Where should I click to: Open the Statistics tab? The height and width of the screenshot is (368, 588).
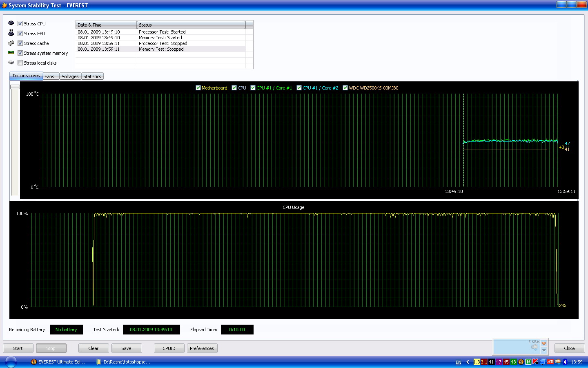[92, 76]
